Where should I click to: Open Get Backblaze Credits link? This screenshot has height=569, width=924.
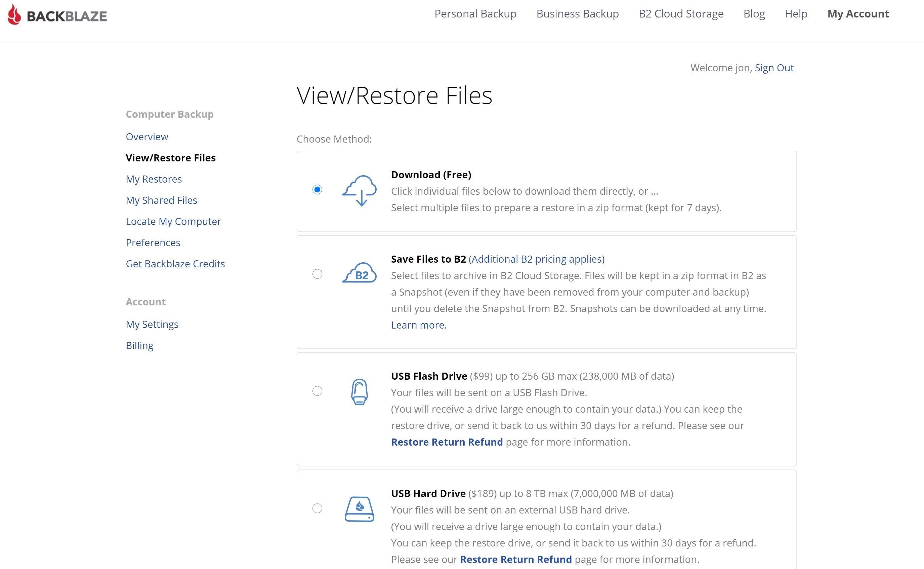pos(175,264)
